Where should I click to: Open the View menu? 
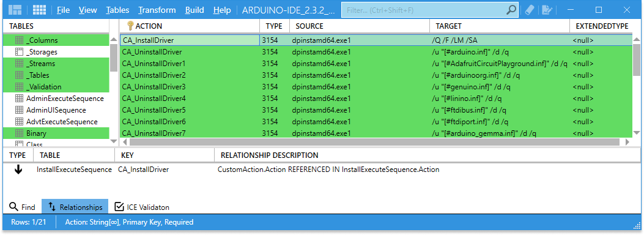[88, 10]
